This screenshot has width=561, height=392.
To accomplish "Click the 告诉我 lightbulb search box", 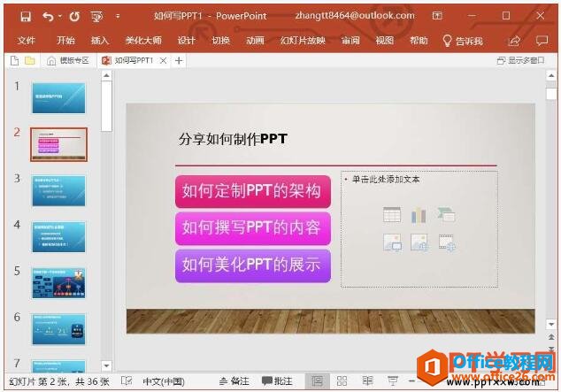I will click(x=463, y=41).
